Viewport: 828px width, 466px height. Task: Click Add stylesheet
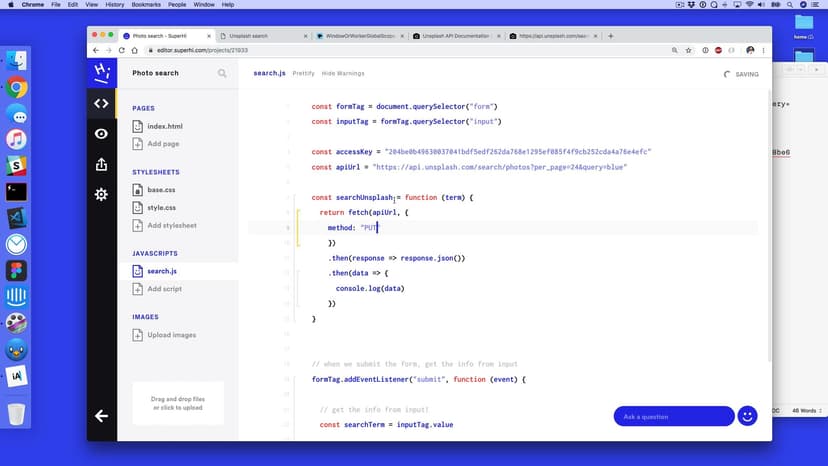pos(171,226)
